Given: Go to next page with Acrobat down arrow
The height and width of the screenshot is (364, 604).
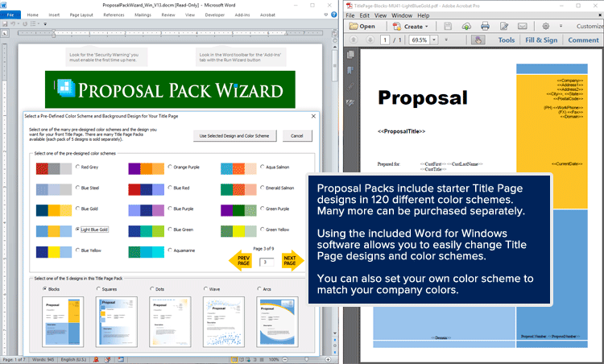Looking at the screenshot, I should coord(370,39).
